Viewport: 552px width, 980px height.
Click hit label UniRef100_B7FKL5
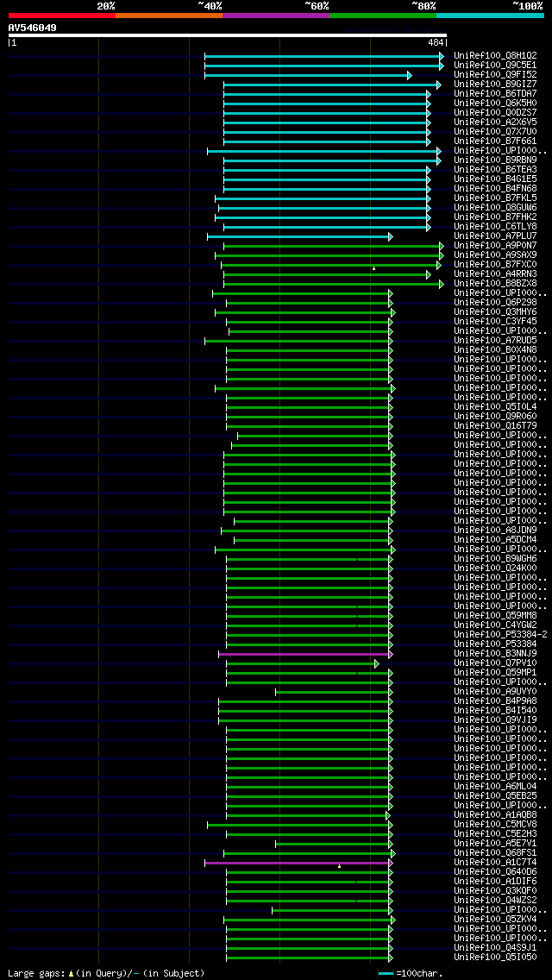point(495,198)
